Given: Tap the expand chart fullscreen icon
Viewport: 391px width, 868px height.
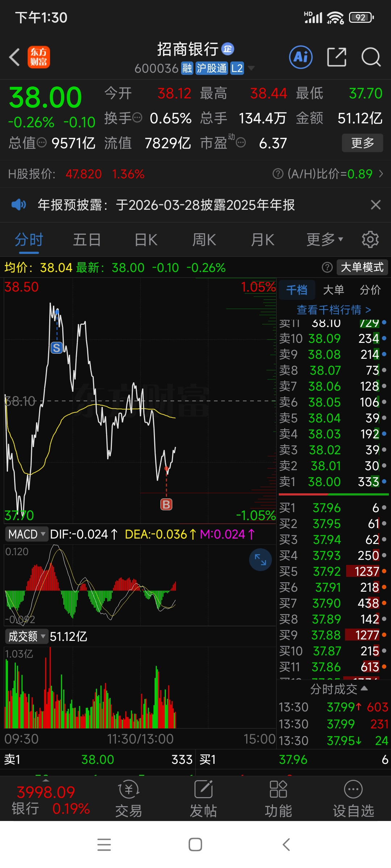Looking at the screenshot, I should click(x=260, y=560).
